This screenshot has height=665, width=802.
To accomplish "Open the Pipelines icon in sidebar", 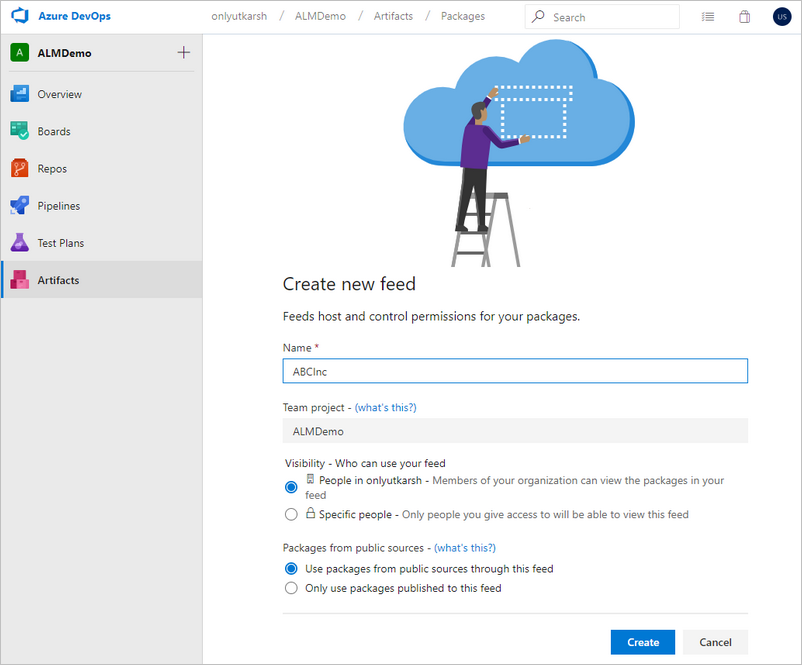I will pos(20,206).
